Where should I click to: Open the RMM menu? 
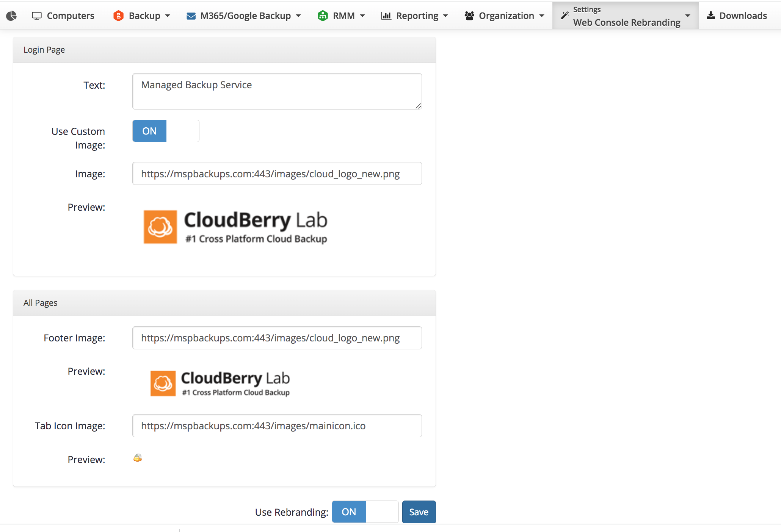pyautogui.click(x=342, y=16)
